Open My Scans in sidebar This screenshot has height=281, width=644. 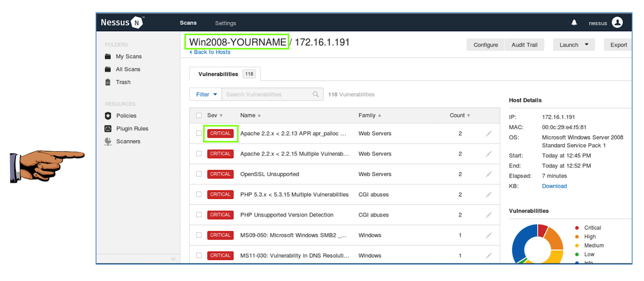click(x=129, y=56)
